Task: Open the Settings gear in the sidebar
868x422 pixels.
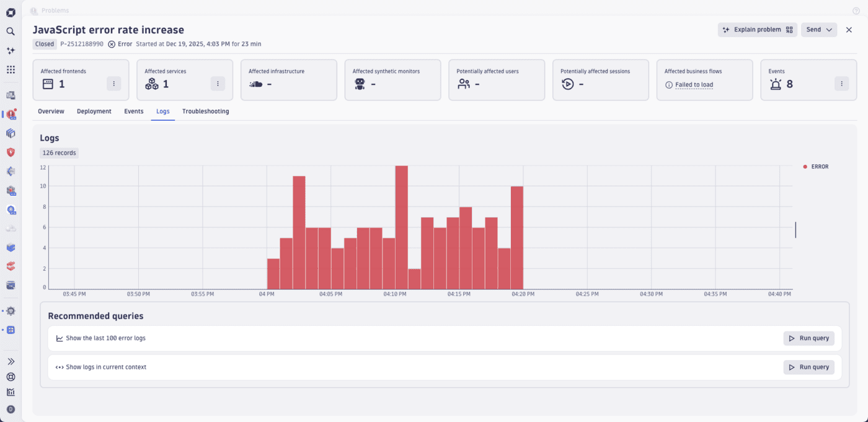Action: pos(10,310)
